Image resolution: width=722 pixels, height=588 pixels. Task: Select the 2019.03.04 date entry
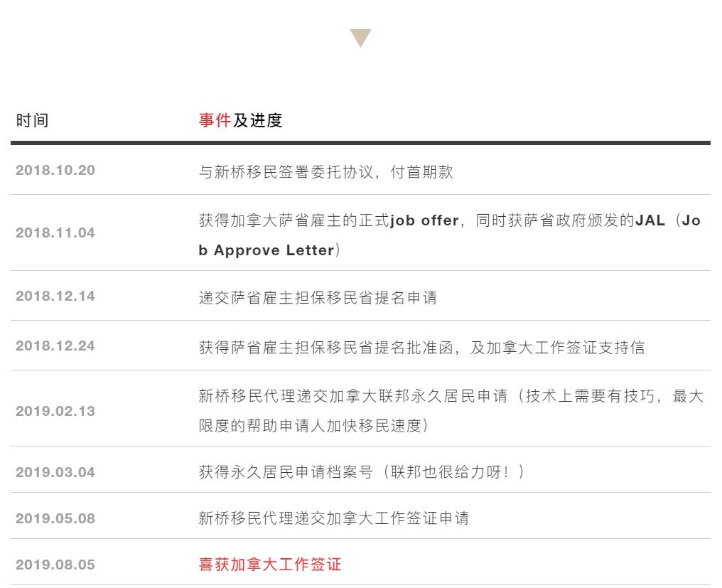(x=55, y=472)
